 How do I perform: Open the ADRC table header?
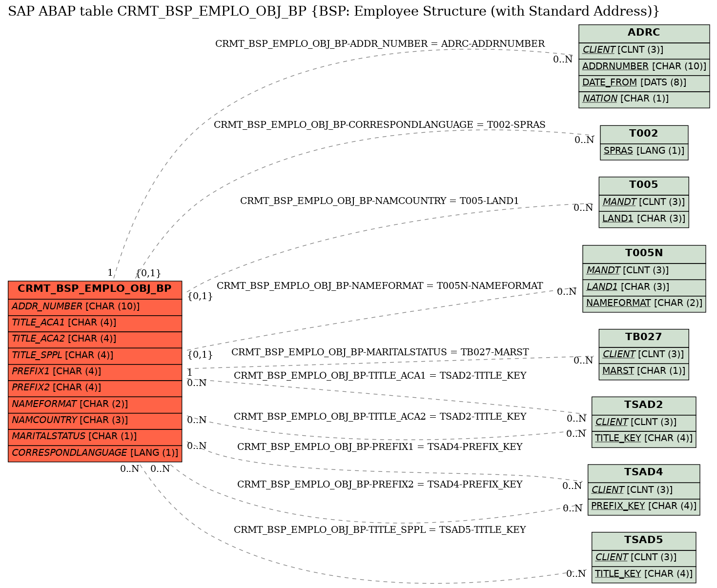tap(644, 33)
